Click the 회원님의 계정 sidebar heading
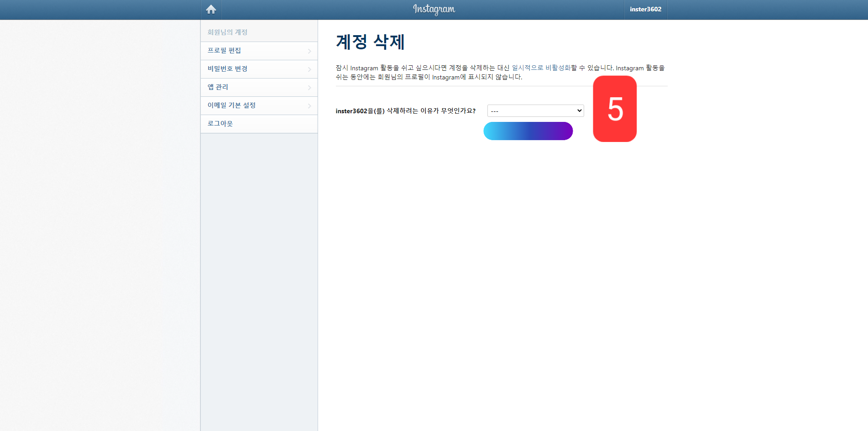The image size is (868, 431). (227, 32)
